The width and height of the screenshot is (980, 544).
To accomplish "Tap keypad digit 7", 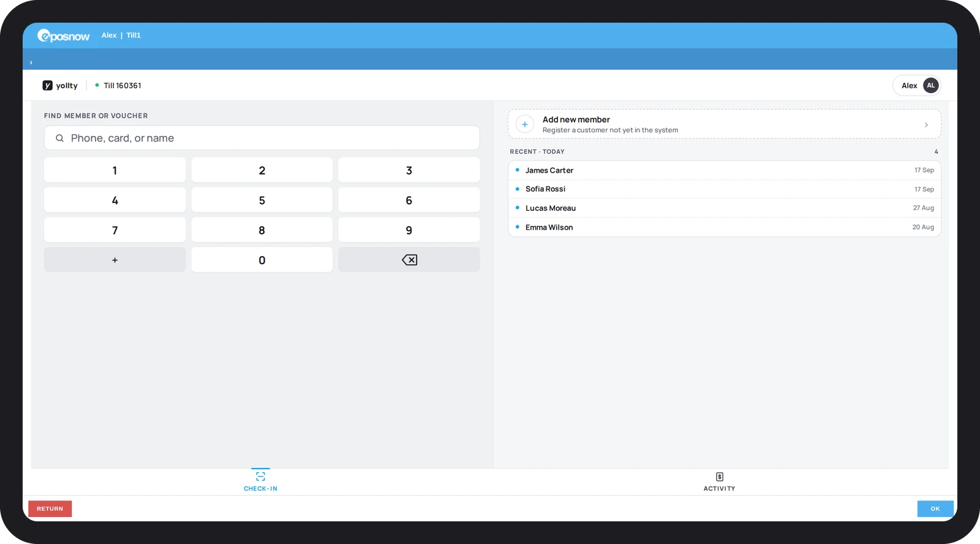I will [x=115, y=230].
